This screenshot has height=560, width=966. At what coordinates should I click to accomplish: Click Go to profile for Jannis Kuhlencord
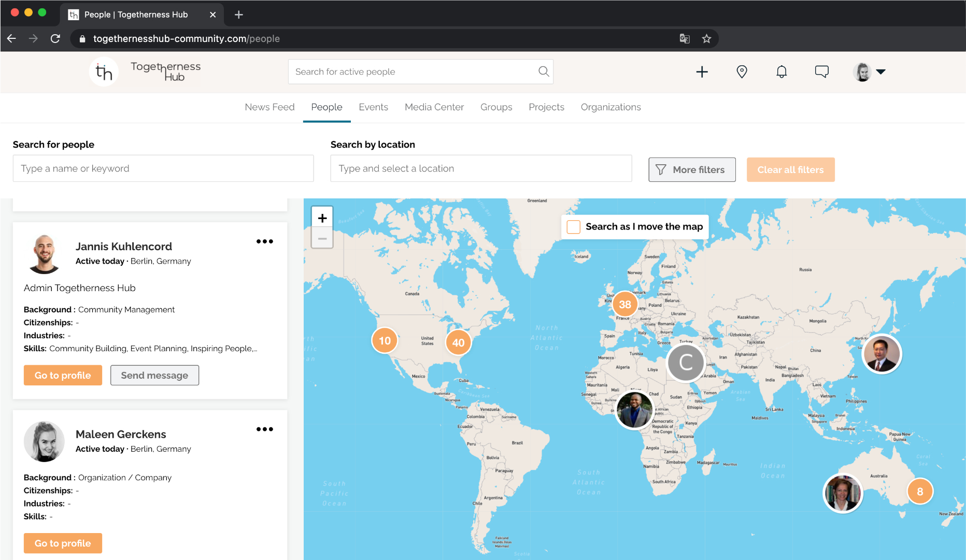click(63, 376)
